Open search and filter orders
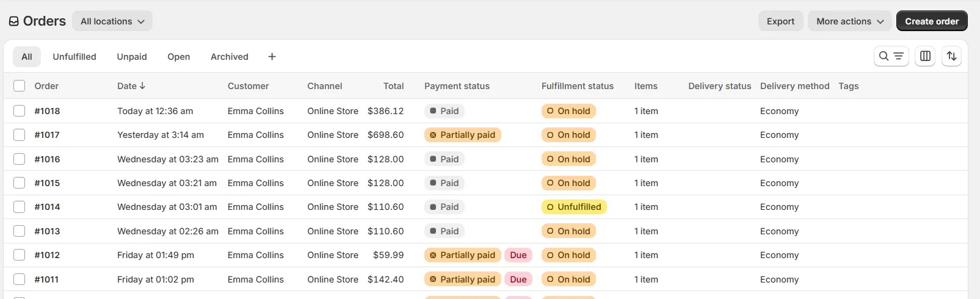 point(891,56)
